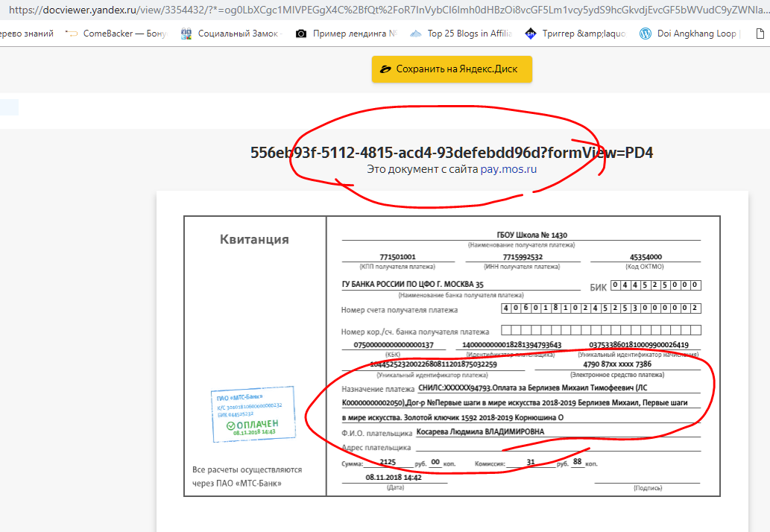Viewport: 770px width, 532px height.
Task: Click the БИК digit boxes
Action: coord(655,285)
